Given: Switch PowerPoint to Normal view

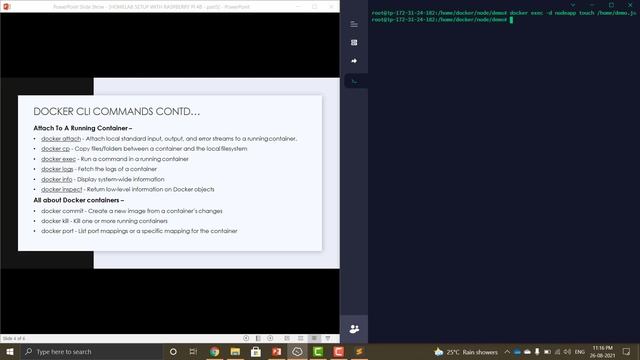Looking at the screenshot, I should click(287, 338).
